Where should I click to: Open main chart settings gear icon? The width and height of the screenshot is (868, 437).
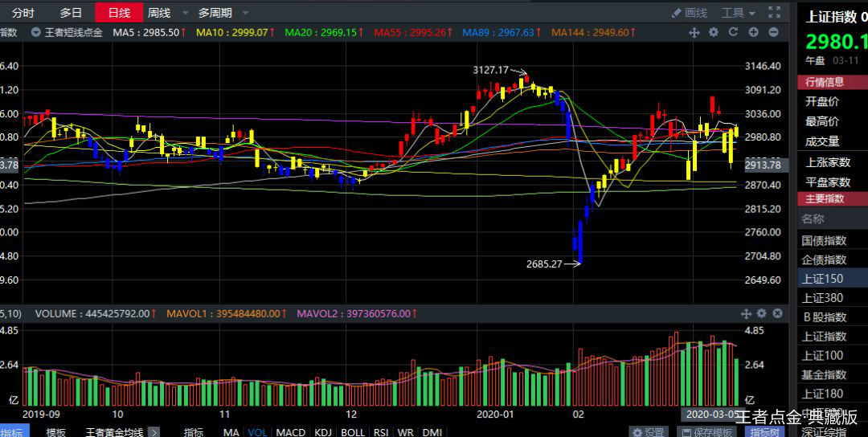click(714, 32)
